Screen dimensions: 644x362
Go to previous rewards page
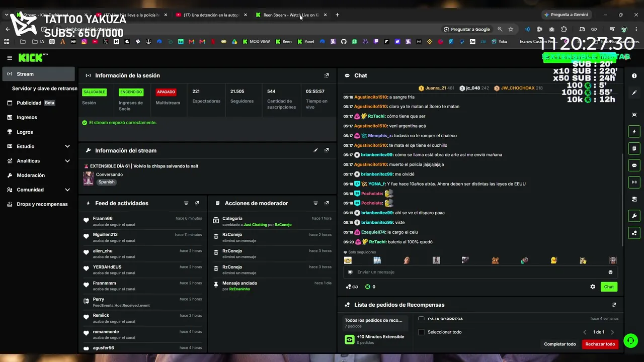585,332
